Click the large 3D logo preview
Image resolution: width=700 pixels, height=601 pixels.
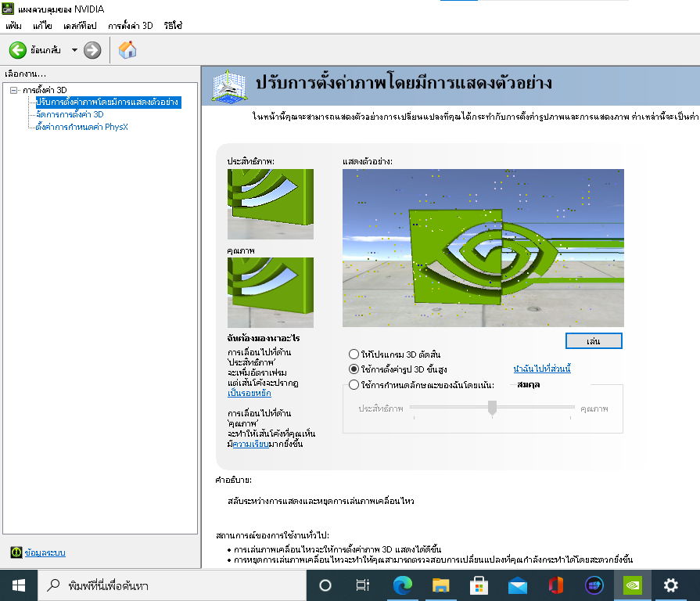[483, 248]
